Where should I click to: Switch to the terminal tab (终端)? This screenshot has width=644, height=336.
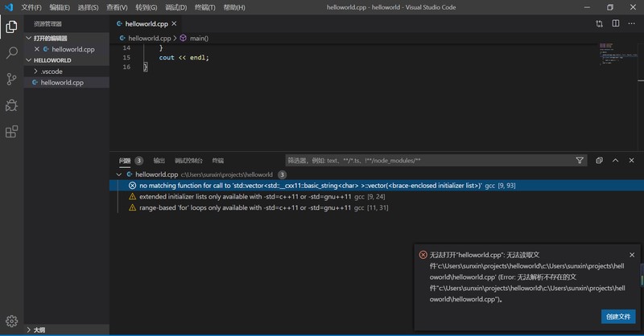point(217,161)
